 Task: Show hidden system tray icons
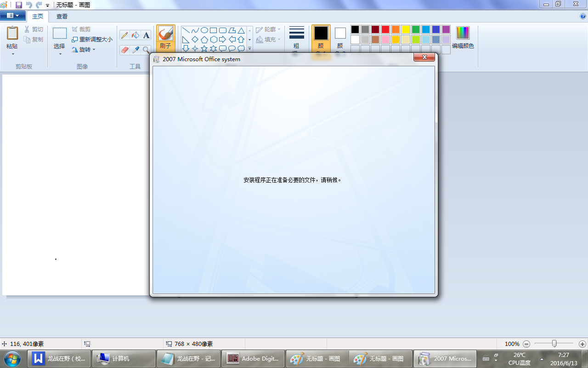(x=542, y=359)
